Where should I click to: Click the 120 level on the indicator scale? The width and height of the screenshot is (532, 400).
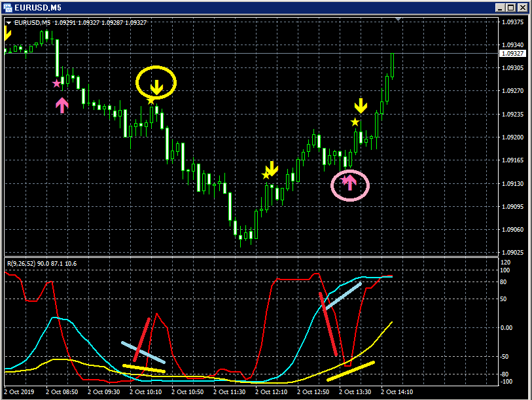(x=505, y=262)
